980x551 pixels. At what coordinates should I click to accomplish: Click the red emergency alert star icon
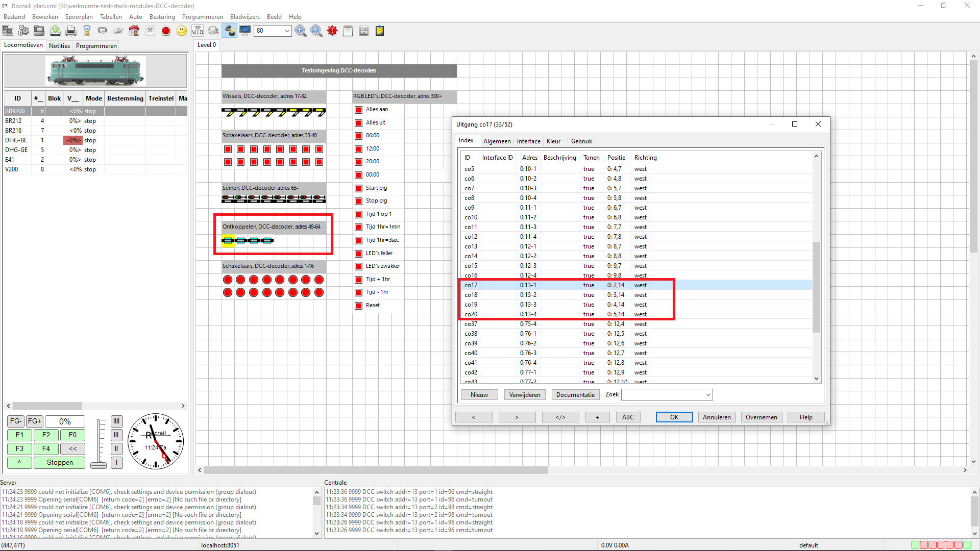pos(332,31)
